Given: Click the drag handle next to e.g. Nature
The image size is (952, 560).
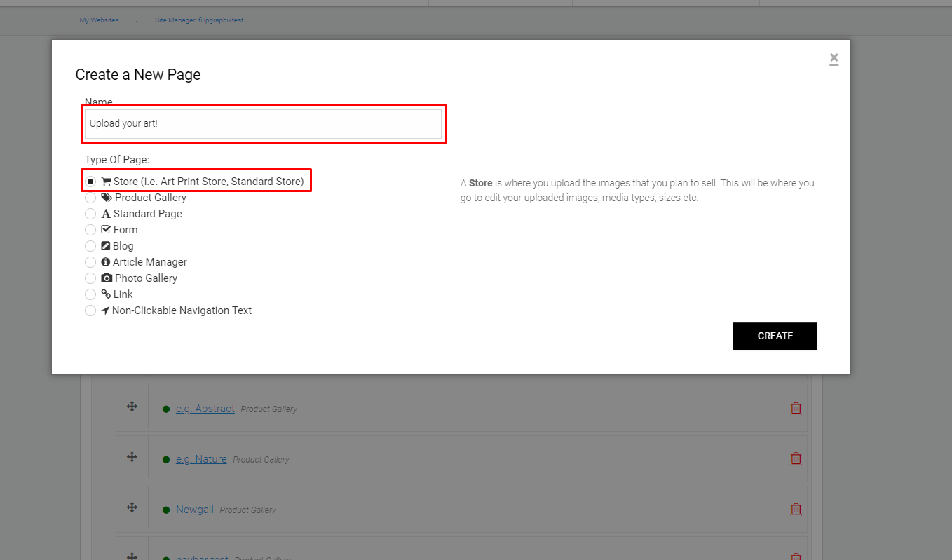Looking at the screenshot, I should (132, 457).
